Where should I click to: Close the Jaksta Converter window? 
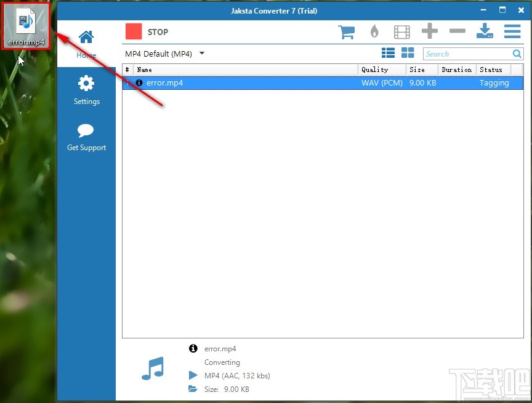[521, 10]
